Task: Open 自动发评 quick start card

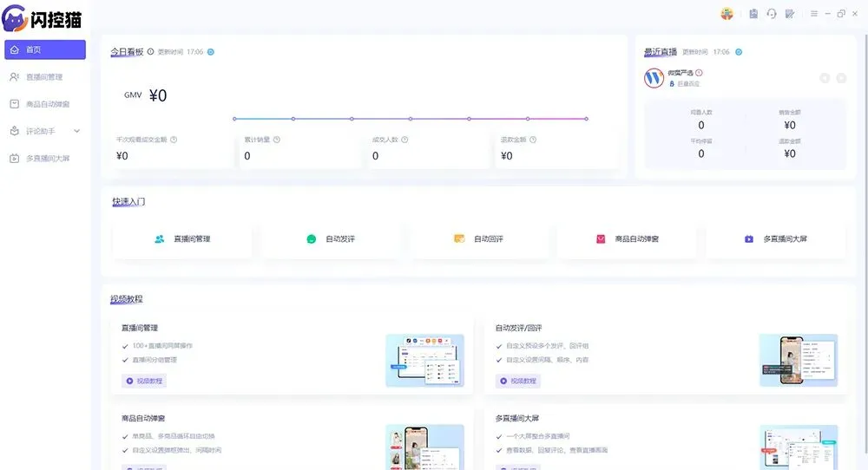Action: click(x=331, y=239)
